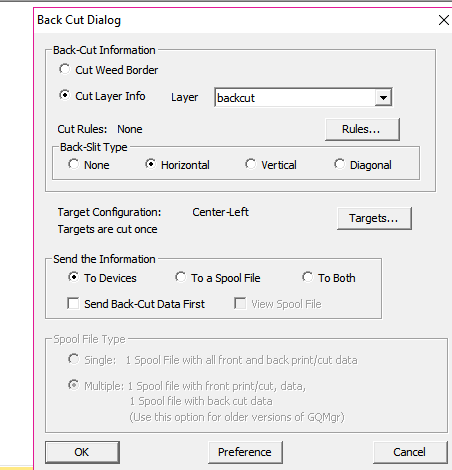Open the Layer dropdown arrow
Image resolution: width=452 pixels, height=470 pixels.
(x=383, y=98)
